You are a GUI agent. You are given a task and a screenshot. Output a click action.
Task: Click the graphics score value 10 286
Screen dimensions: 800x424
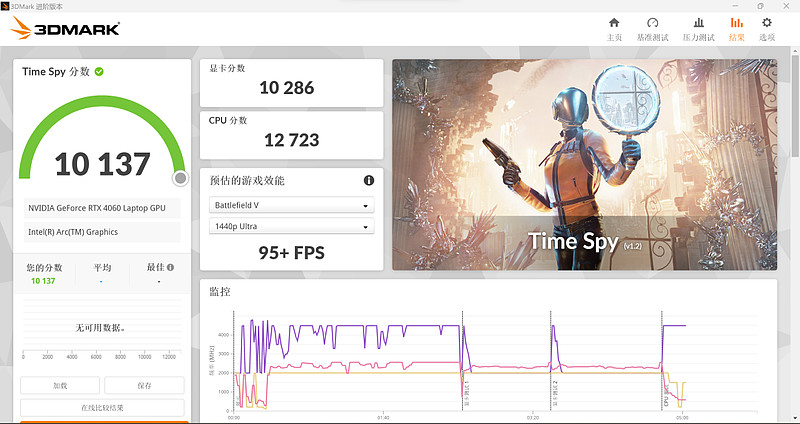pos(287,88)
